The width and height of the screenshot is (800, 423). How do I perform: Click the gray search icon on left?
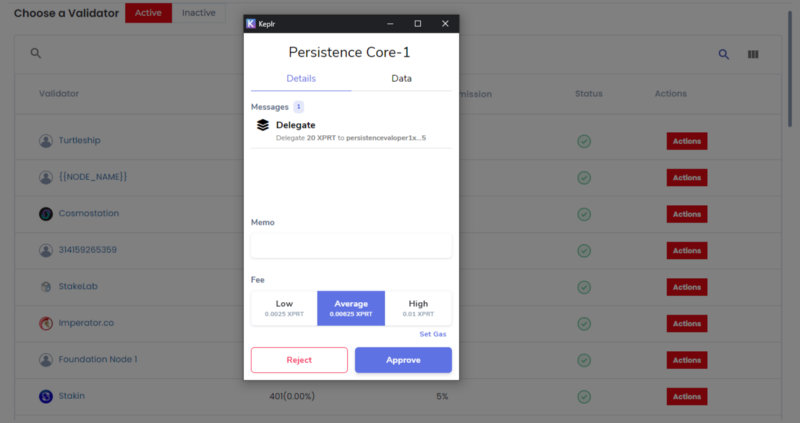pyautogui.click(x=35, y=53)
